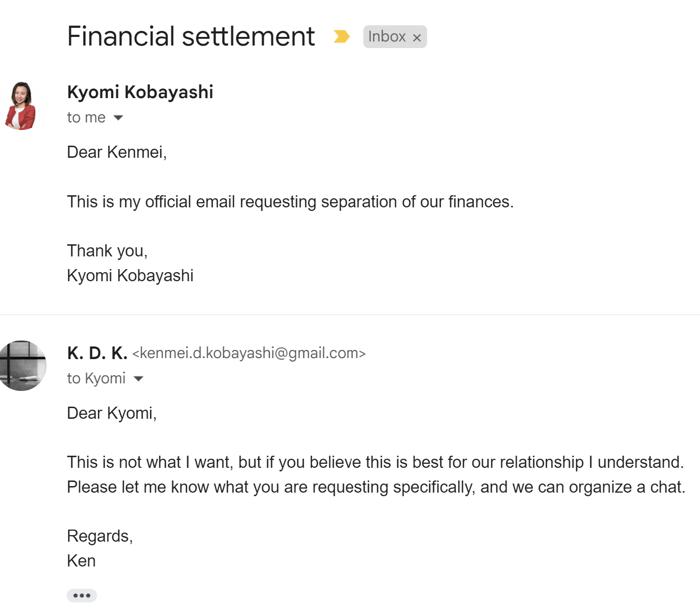
Task: Click the 'Ken' signature in the reply
Action: click(x=81, y=561)
